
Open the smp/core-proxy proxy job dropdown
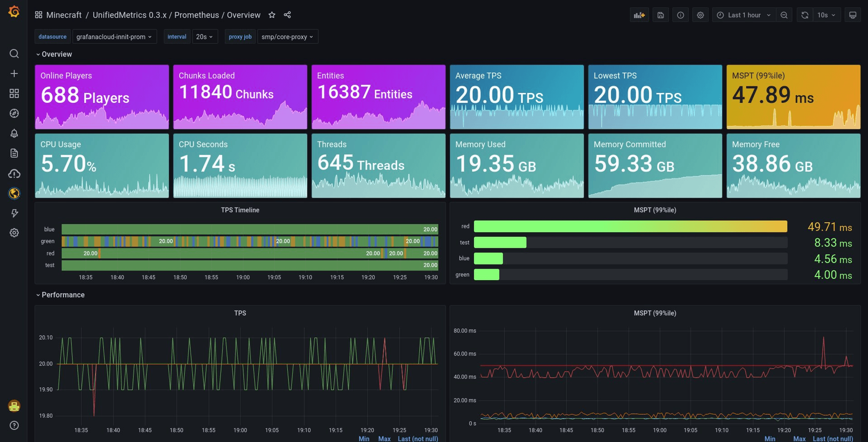coord(288,36)
